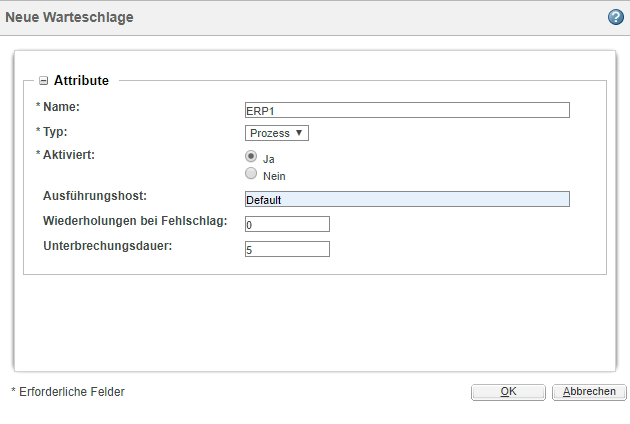The width and height of the screenshot is (630, 424).
Task: Click the Neue Warteschlage dialog title
Action: pos(70,18)
